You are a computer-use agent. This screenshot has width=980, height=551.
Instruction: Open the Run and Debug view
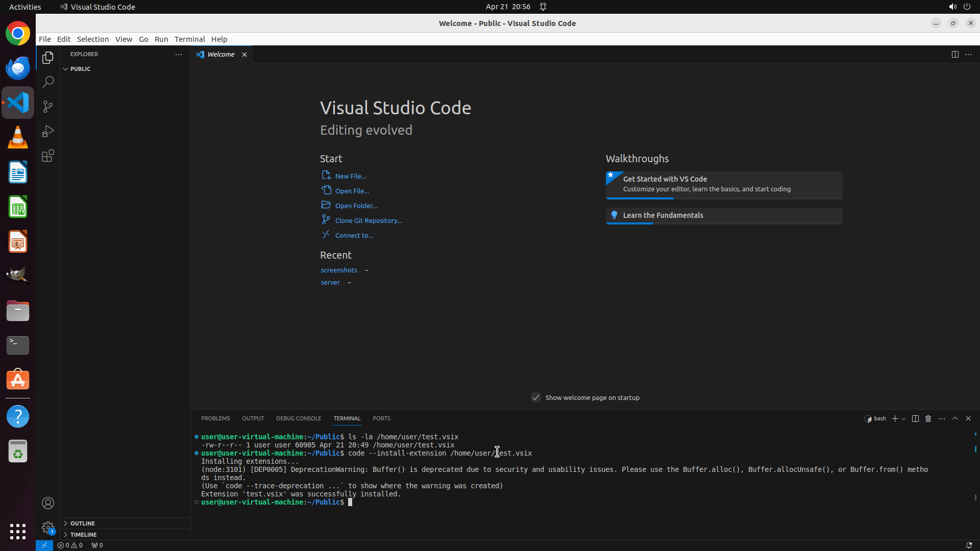pos(48,131)
